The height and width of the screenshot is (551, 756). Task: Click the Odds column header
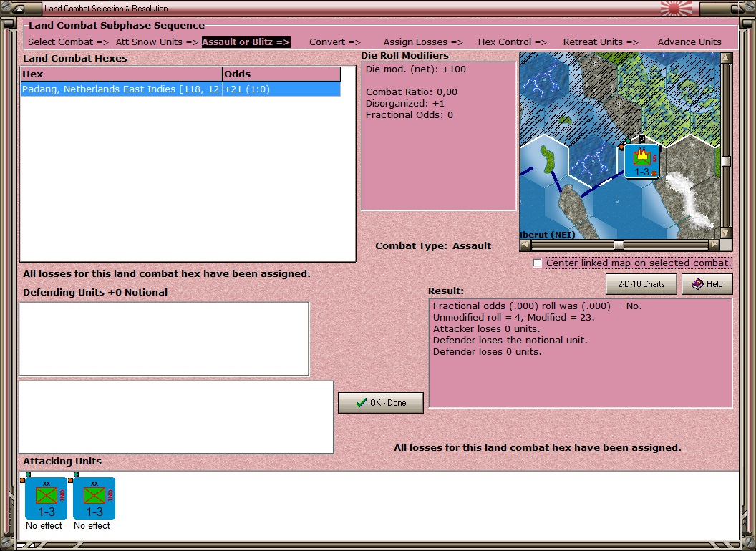pyautogui.click(x=281, y=74)
